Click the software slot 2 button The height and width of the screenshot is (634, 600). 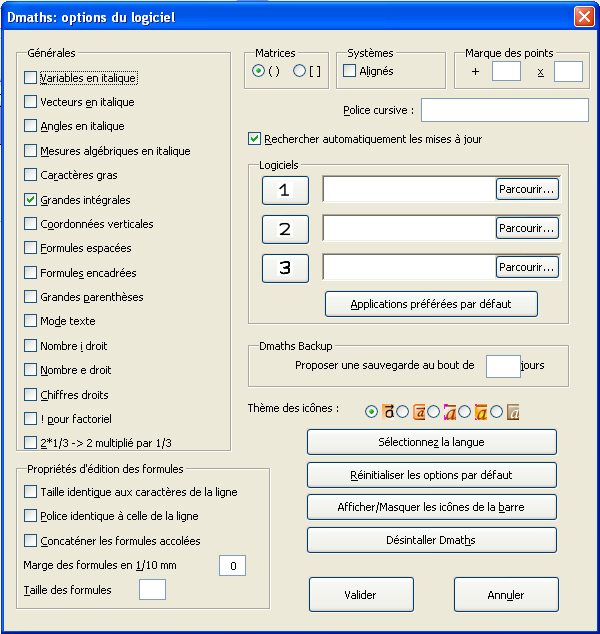[285, 229]
